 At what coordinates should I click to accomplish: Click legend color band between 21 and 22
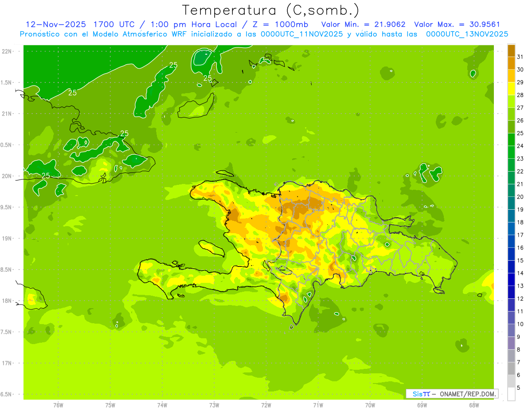[x=511, y=178]
